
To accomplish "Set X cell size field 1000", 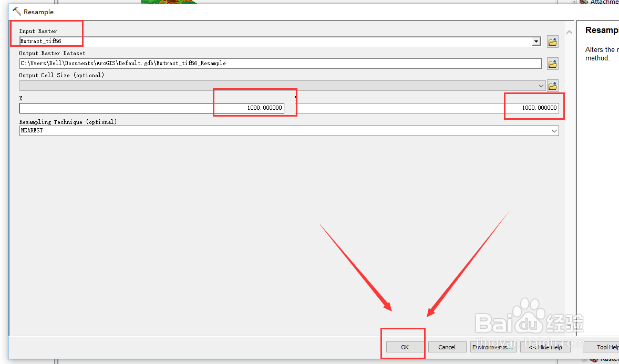I will coord(151,108).
